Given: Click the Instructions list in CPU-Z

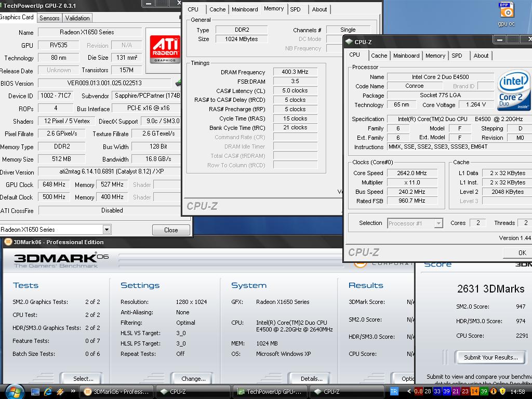Looking at the screenshot, I should coord(460,147).
